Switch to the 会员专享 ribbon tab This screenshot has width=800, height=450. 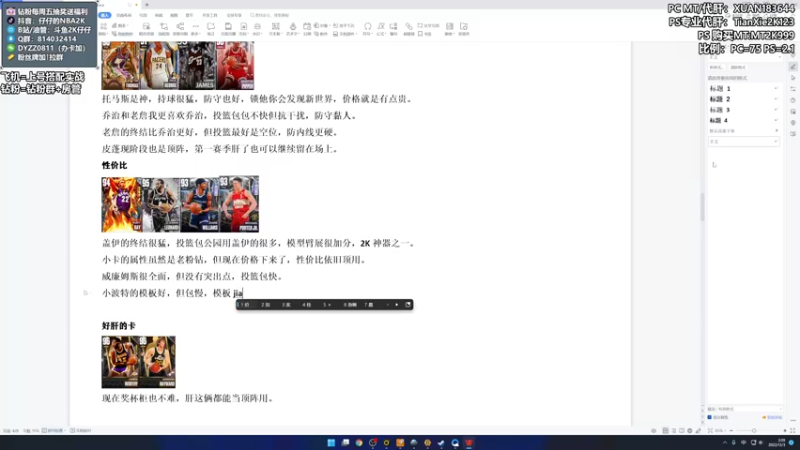(234, 15)
